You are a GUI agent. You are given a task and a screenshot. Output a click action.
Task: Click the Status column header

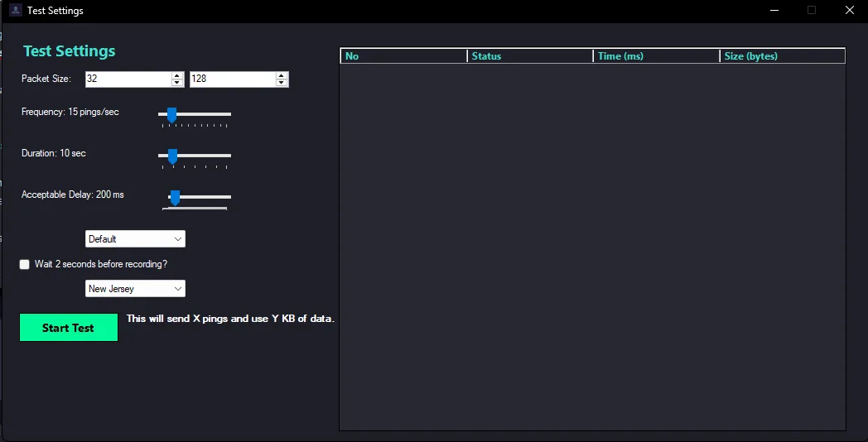coord(530,56)
